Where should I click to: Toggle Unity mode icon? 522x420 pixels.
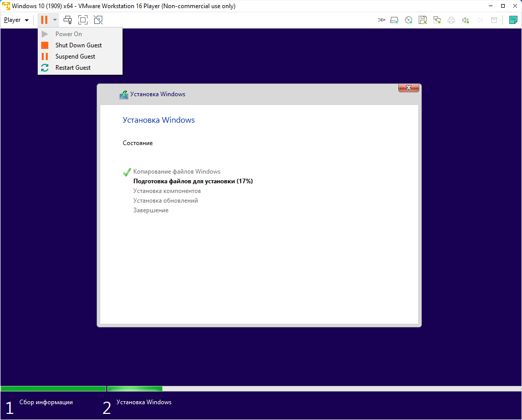[x=98, y=20]
